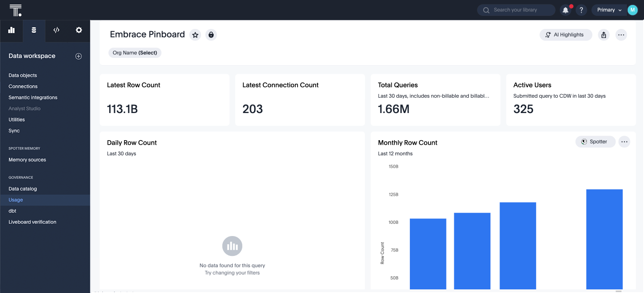644x293 pixels.
Task: Click the ThoughtSpot logo
Action: [15, 10]
